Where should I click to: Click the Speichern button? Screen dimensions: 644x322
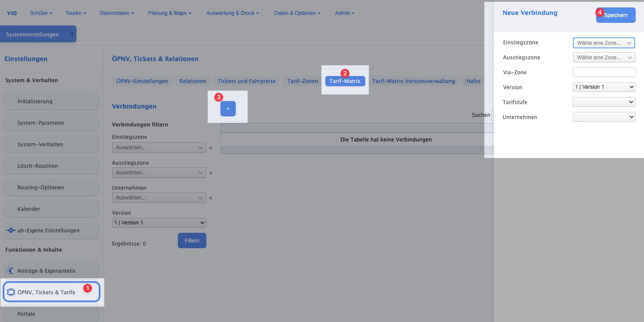615,15
